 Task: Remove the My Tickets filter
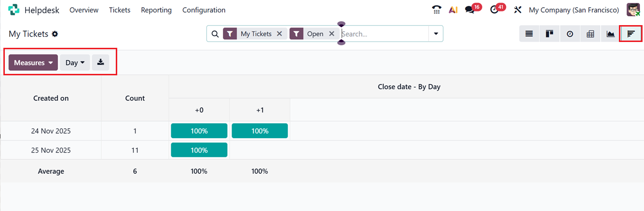coord(279,34)
